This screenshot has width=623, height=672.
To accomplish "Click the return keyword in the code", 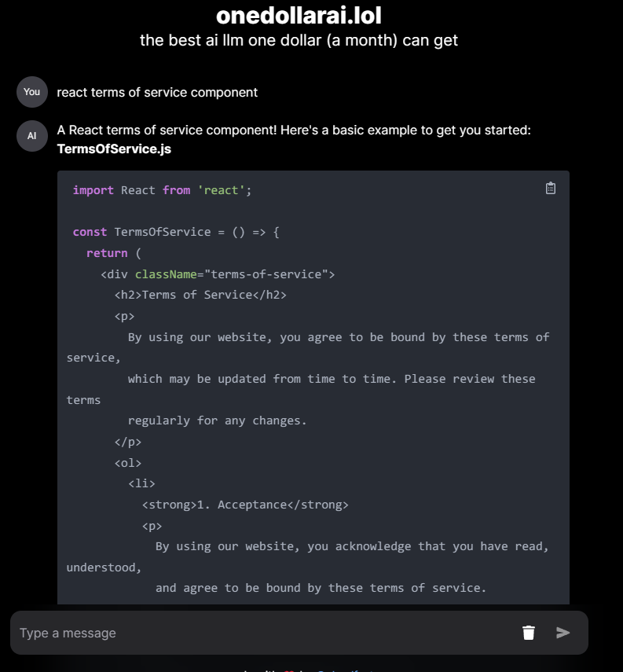I will 107,253.
